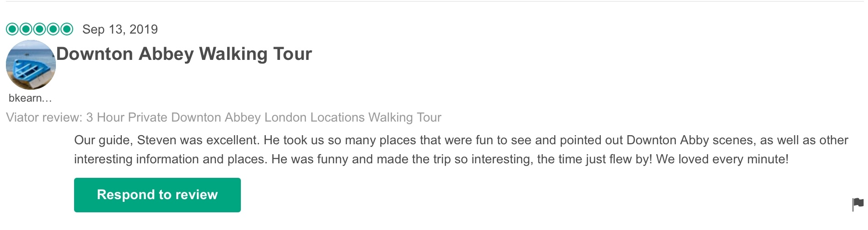Screen dimensions: 868x230
Task: Click the Sep 13, 2019 review date
Action: (120, 29)
